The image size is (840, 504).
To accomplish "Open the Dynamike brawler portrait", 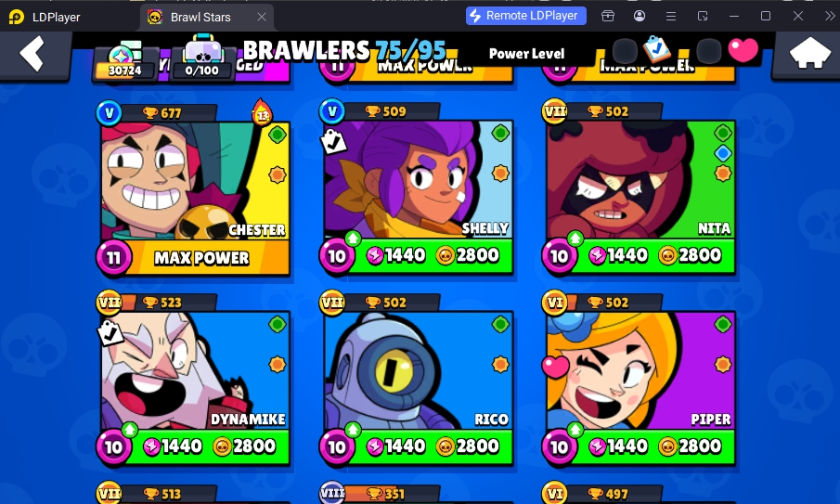I will tap(195, 370).
